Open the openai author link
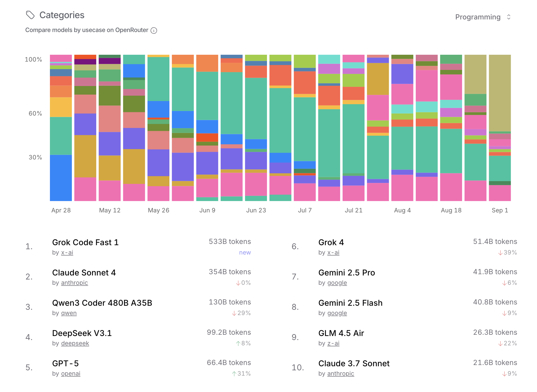Image resolution: width=537 pixels, height=392 pixels. (71, 374)
